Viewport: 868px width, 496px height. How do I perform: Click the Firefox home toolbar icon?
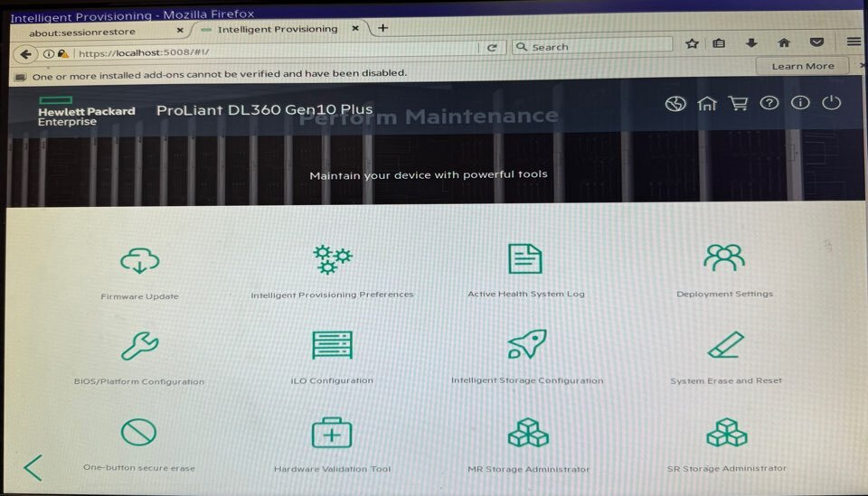[784, 42]
